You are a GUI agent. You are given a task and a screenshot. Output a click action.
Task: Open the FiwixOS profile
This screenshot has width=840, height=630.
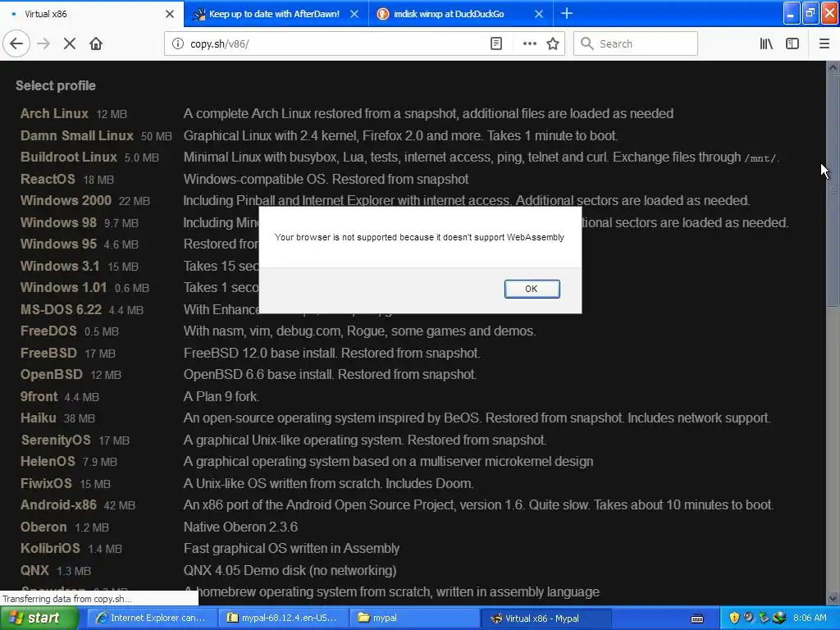[x=46, y=483]
